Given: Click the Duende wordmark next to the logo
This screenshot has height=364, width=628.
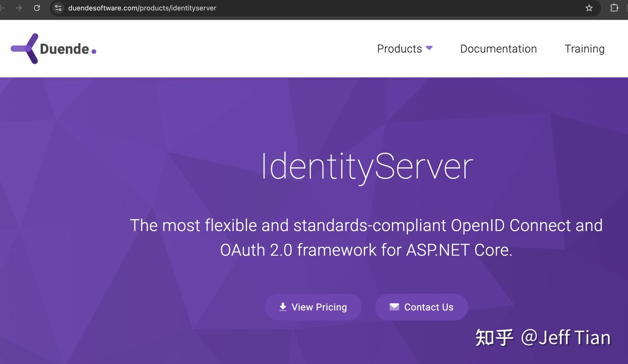Looking at the screenshot, I should [x=65, y=48].
